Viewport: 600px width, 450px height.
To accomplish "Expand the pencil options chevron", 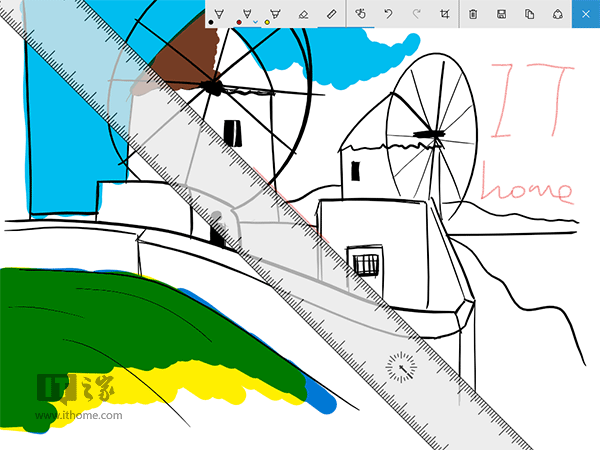I will (254, 21).
